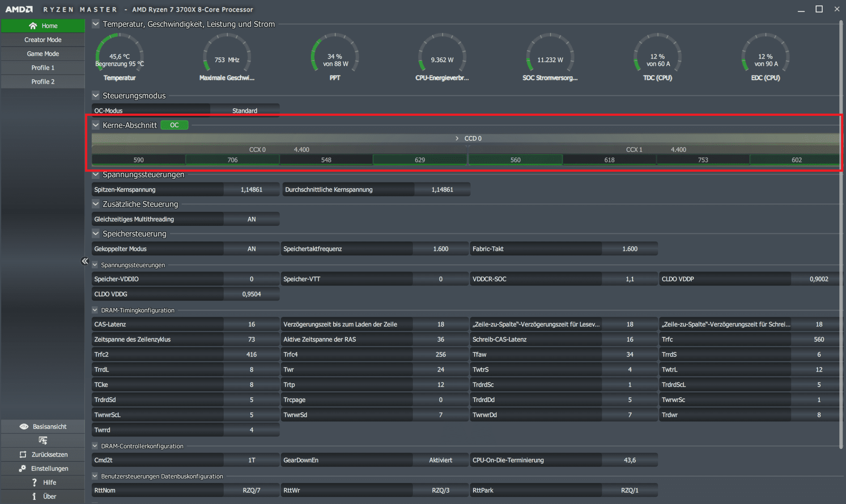Collapse the DRAM-Timingkonfiguration section
This screenshot has height=504, width=846.
95,310
